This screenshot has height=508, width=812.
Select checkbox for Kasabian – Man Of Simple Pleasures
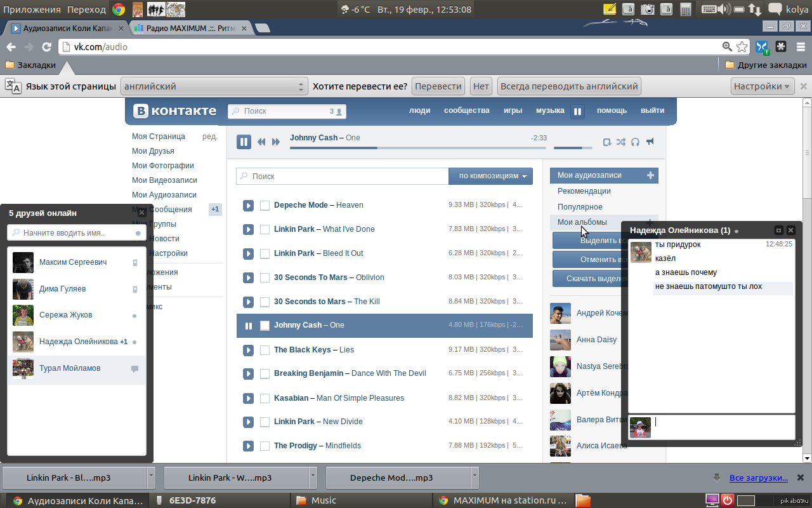(x=265, y=398)
